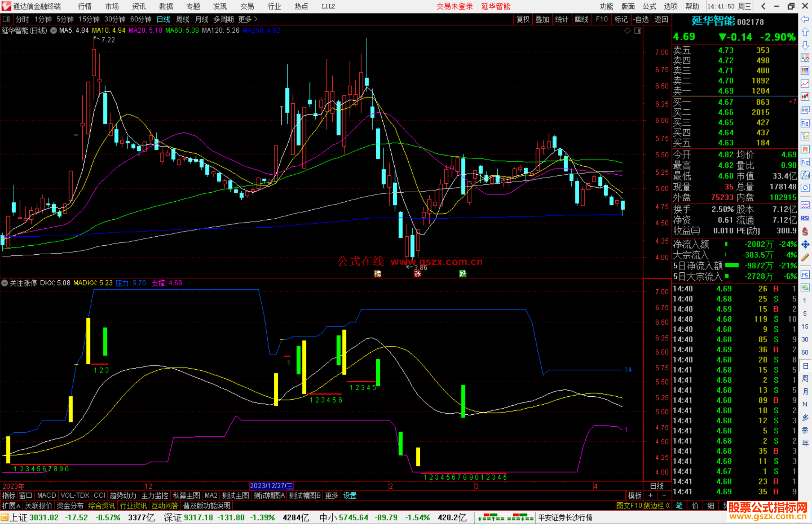Viewport: 812px width, 524px height.
Task: Click the RSI indicator sidebar icon
Action: (x=805, y=218)
